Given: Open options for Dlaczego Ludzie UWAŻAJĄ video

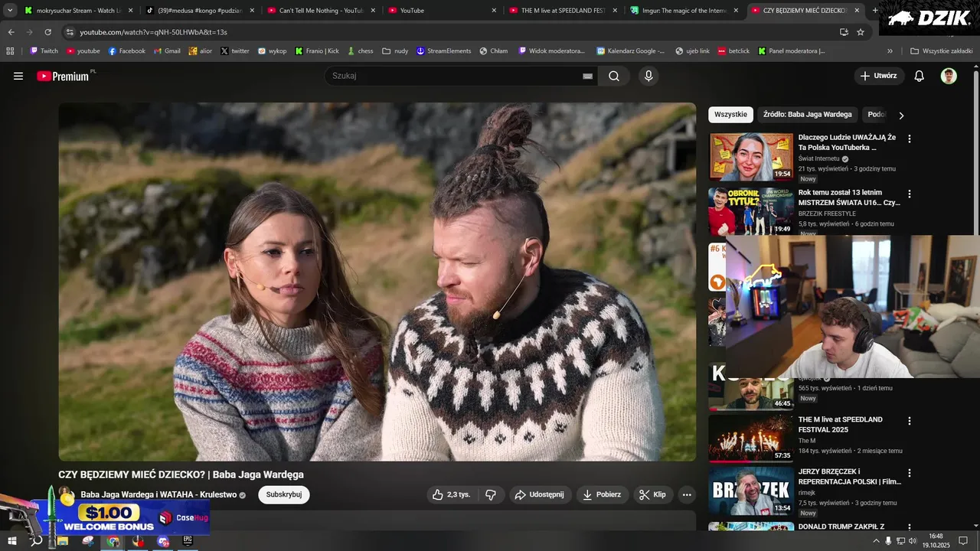Looking at the screenshot, I should tap(910, 139).
